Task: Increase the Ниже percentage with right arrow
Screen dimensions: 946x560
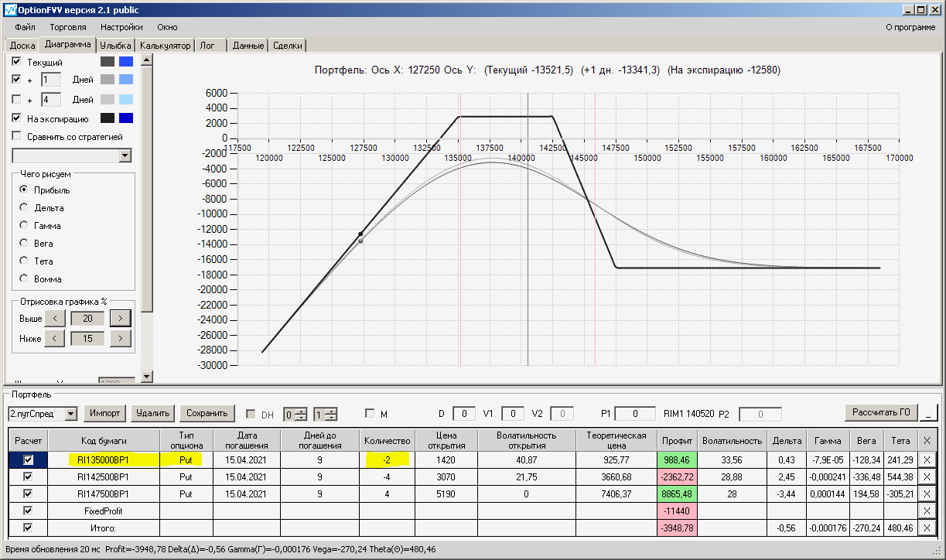Action: click(x=120, y=338)
